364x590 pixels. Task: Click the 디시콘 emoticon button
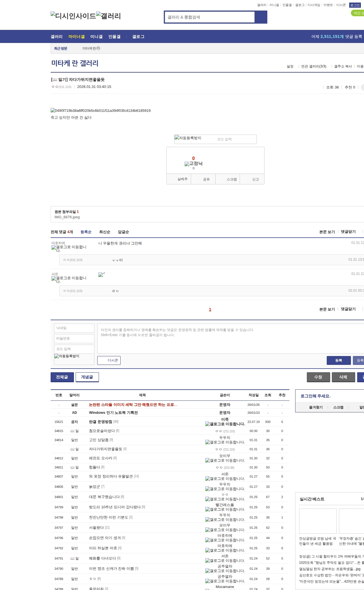109,360
